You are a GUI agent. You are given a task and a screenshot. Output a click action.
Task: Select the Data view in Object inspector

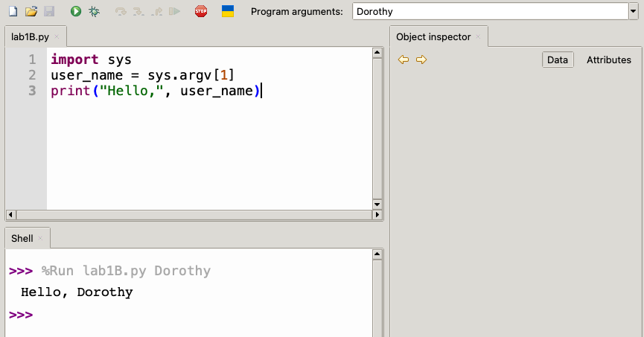point(557,60)
